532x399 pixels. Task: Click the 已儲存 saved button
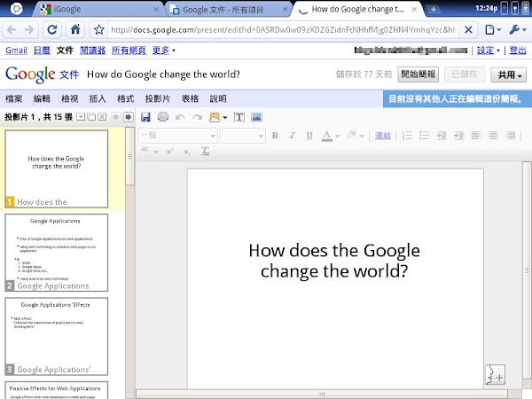pos(465,74)
